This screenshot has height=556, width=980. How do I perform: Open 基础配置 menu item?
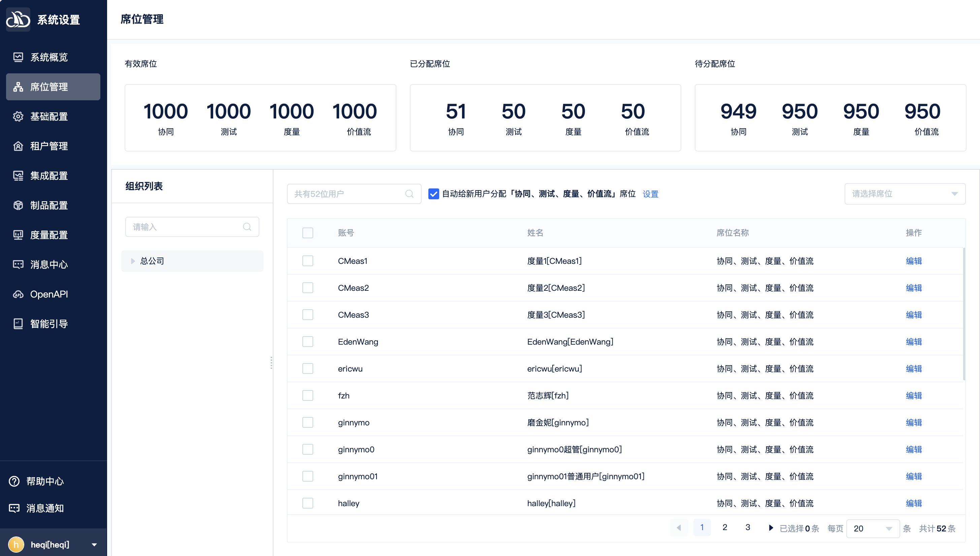point(53,116)
